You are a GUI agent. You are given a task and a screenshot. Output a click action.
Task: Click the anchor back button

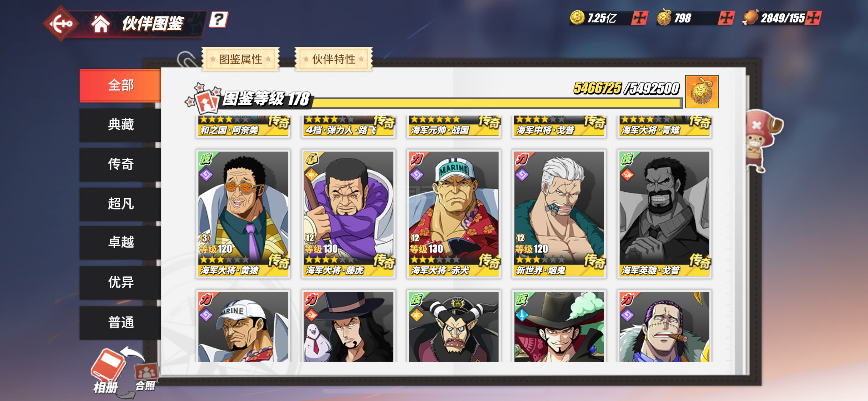point(61,23)
